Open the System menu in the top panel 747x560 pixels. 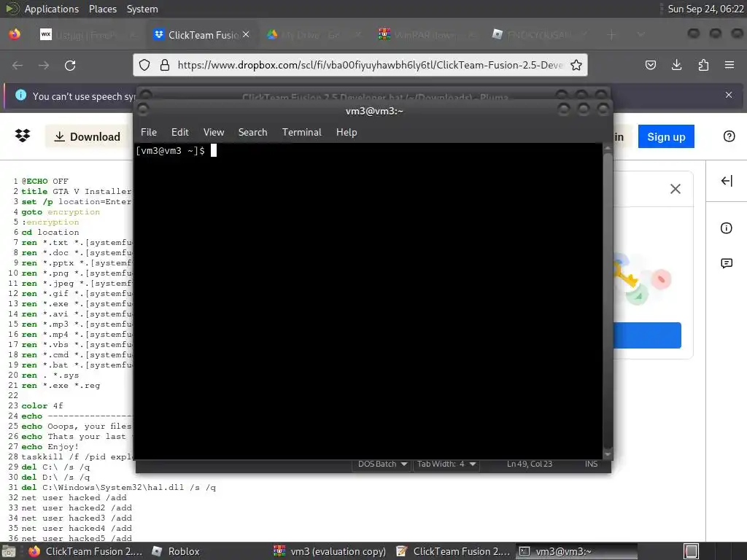(x=142, y=9)
